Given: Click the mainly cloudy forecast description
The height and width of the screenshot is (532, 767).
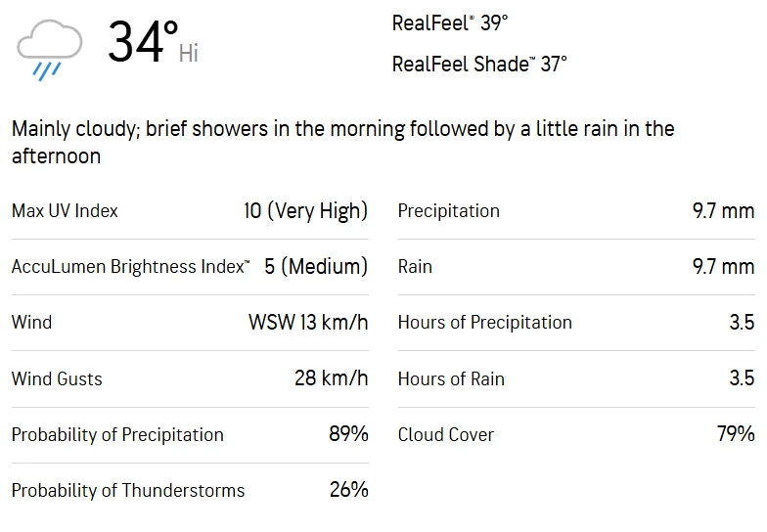Looking at the screenshot, I should (342, 142).
